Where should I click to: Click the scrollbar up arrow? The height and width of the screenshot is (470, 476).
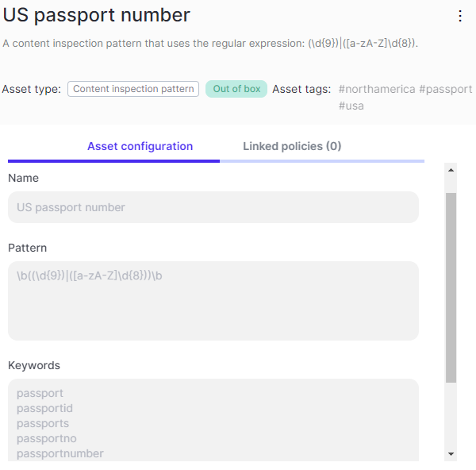pyautogui.click(x=451, y=169)
